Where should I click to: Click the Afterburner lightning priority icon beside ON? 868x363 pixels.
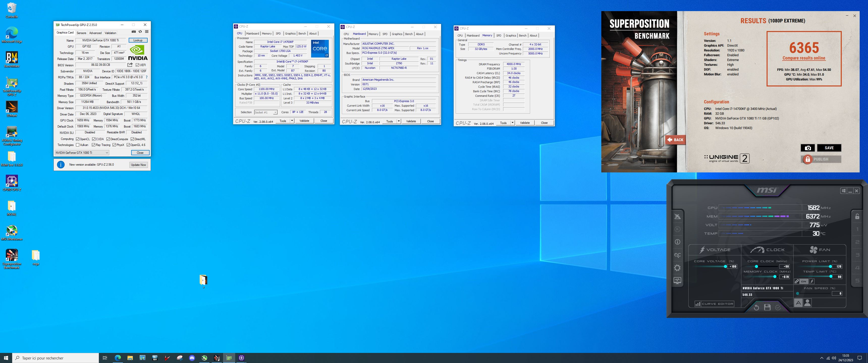[812, 281]
